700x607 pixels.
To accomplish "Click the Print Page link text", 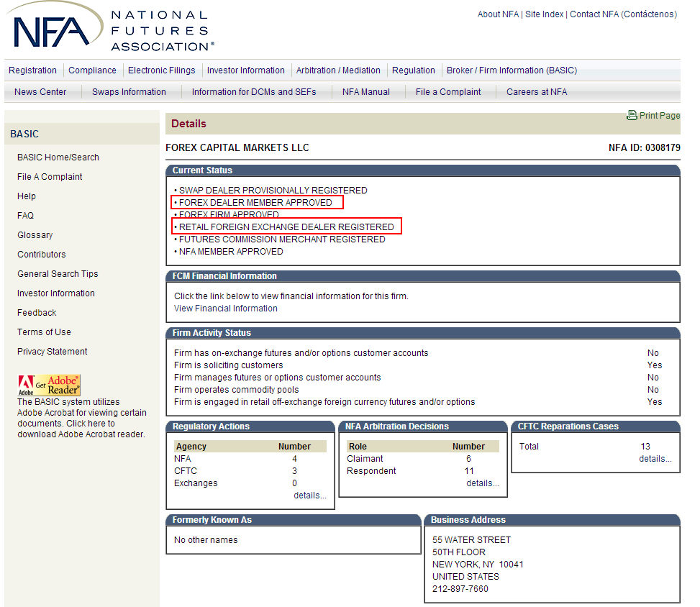I will pyautogui.click(x=660, y=116).
